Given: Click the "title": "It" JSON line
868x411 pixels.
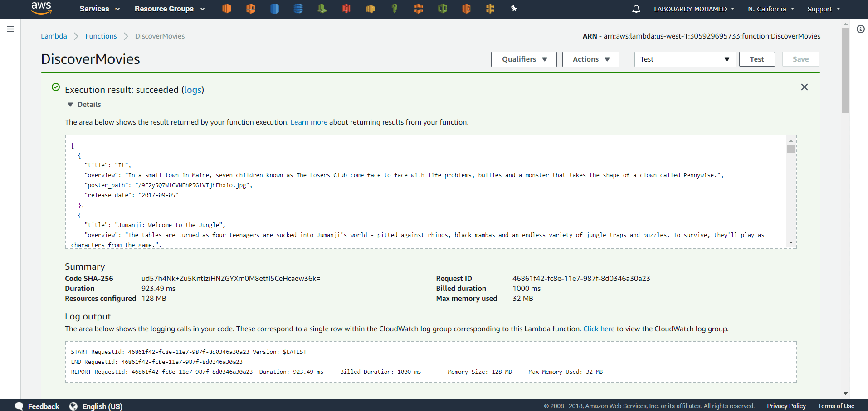Looking at the screenshot, I should coord(107,165).
